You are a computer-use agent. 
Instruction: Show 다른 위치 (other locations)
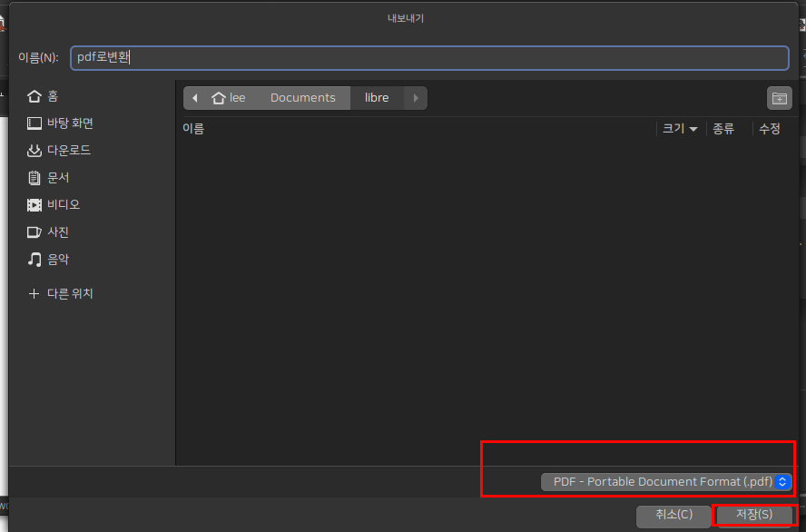(x=69, y=294)
